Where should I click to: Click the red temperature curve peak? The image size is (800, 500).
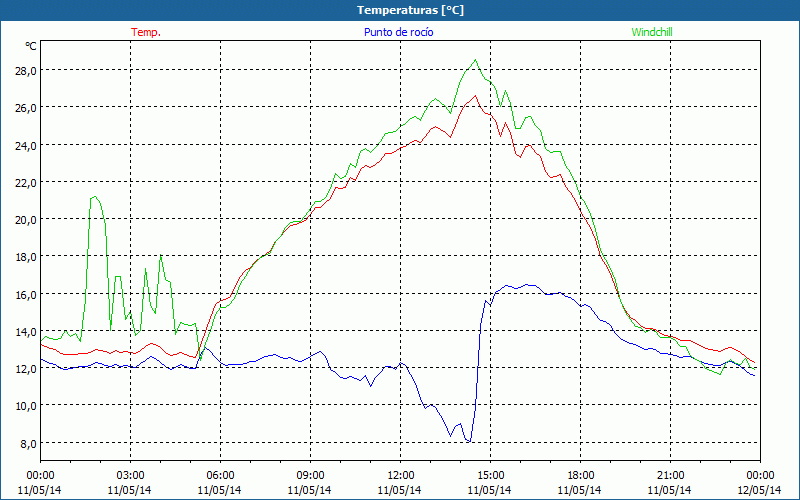[476, 95]
